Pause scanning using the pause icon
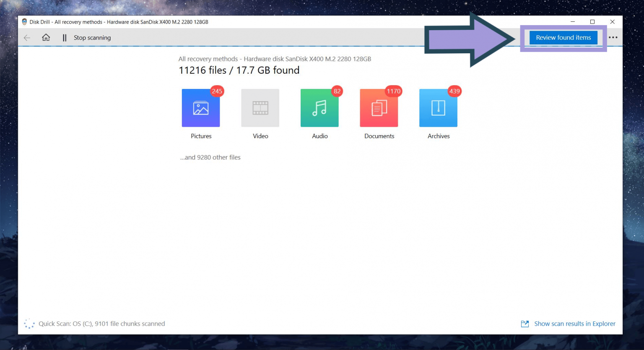This screenshot has height=350, width=644. pyautogui.click(x=65, y=37)
